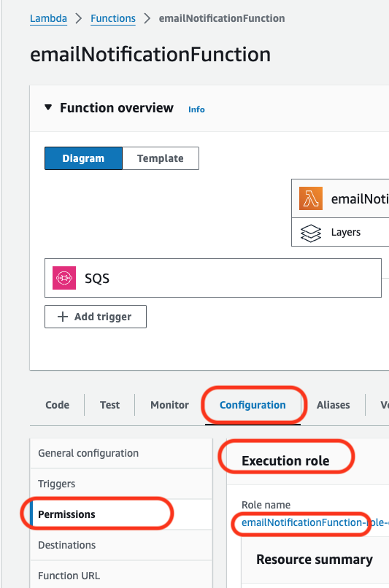Switch to the Diagram view
Viewport: 389px width, 588px height.
point(83,158)
